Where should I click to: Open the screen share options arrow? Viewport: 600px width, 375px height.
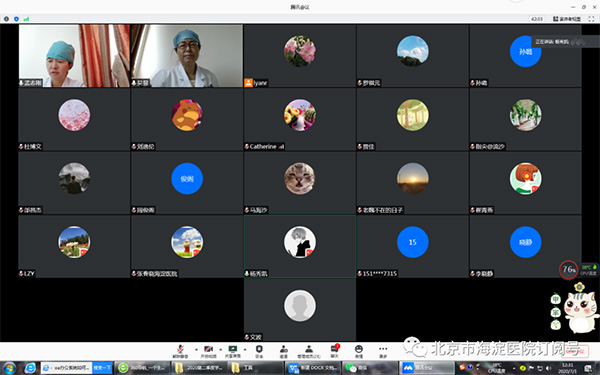tap(245, 349)
